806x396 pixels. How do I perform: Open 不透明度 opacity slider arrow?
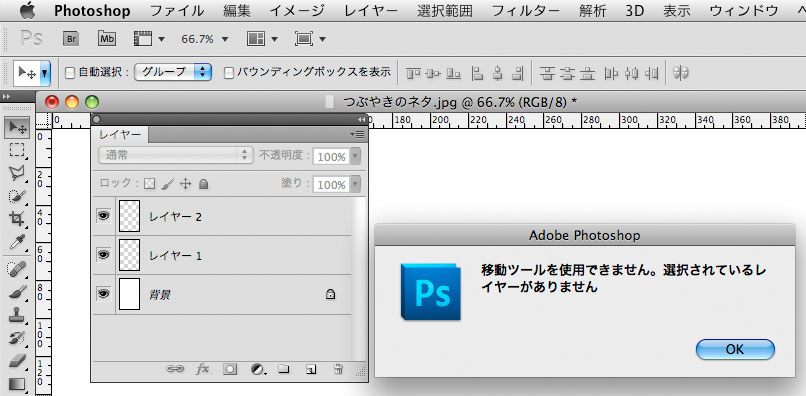(355, 156)
